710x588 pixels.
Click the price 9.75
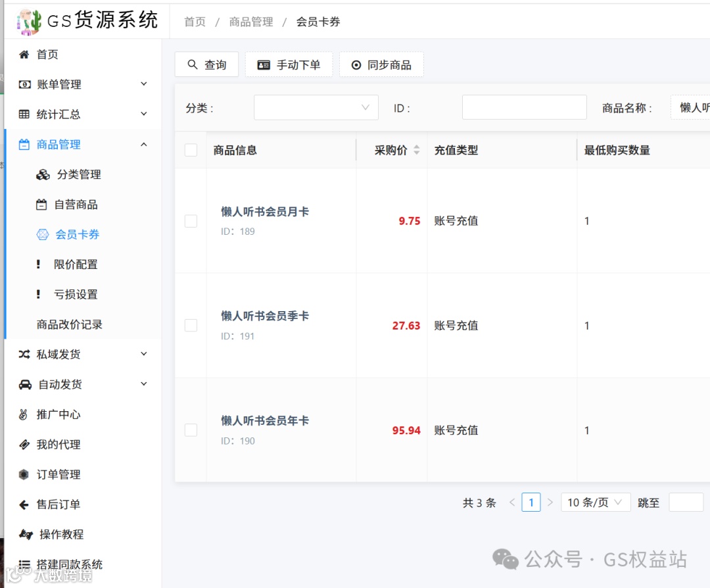[410, 221]
